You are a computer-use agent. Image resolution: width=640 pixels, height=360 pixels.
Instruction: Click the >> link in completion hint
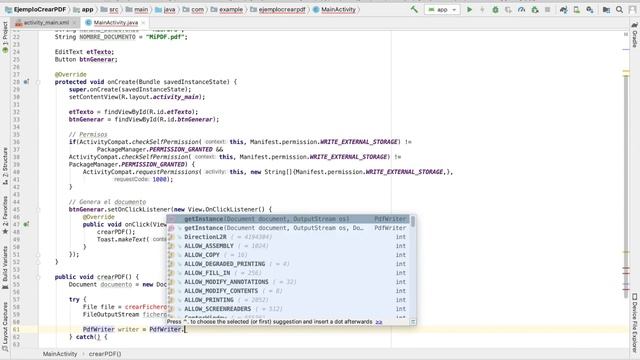coord(379,322)
